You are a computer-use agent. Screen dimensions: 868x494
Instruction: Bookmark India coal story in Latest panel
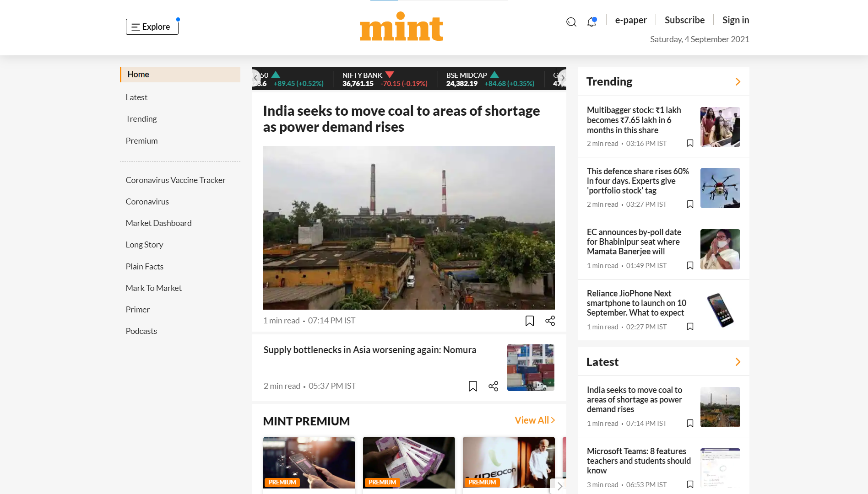pyautogui.click(x=690, y=423)
